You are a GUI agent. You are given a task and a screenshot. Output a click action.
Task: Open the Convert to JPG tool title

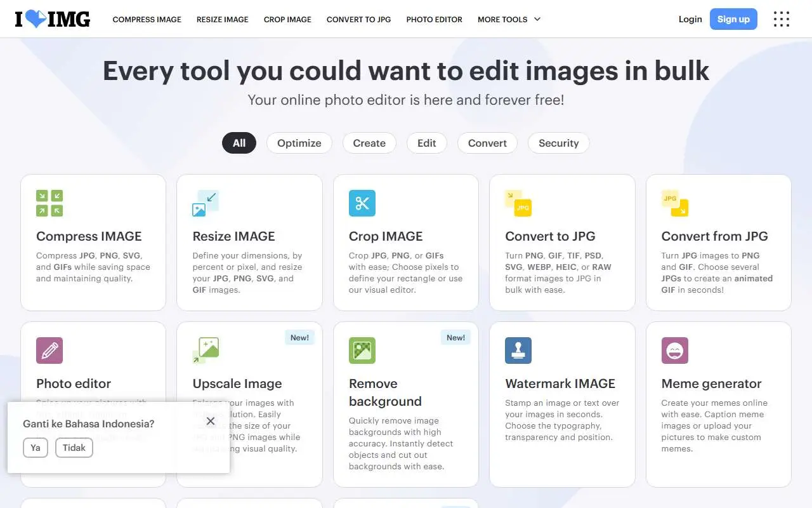click(x=550, y=236)
